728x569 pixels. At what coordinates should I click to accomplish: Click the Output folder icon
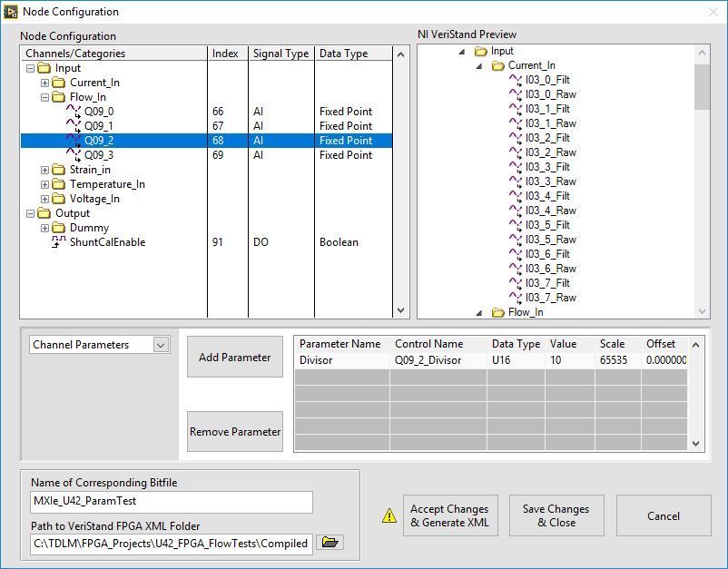click(x=44, y=213)
